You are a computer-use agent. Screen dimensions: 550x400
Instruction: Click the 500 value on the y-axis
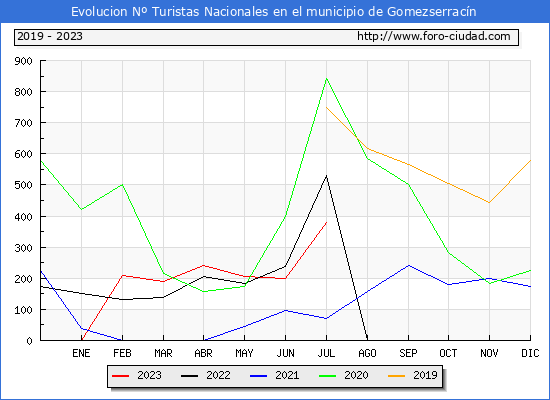[x=24, y=185]
